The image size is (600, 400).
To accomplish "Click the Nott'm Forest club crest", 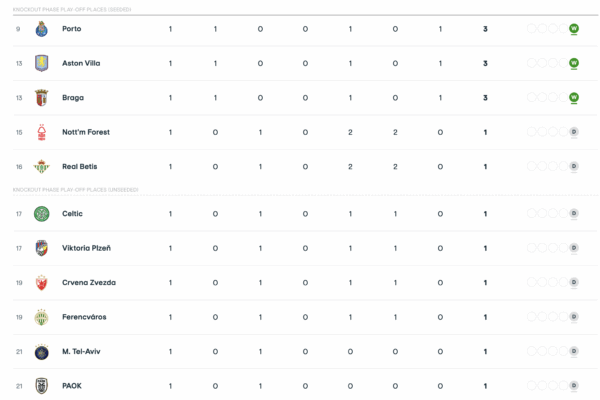I will [x=41, y=132].
